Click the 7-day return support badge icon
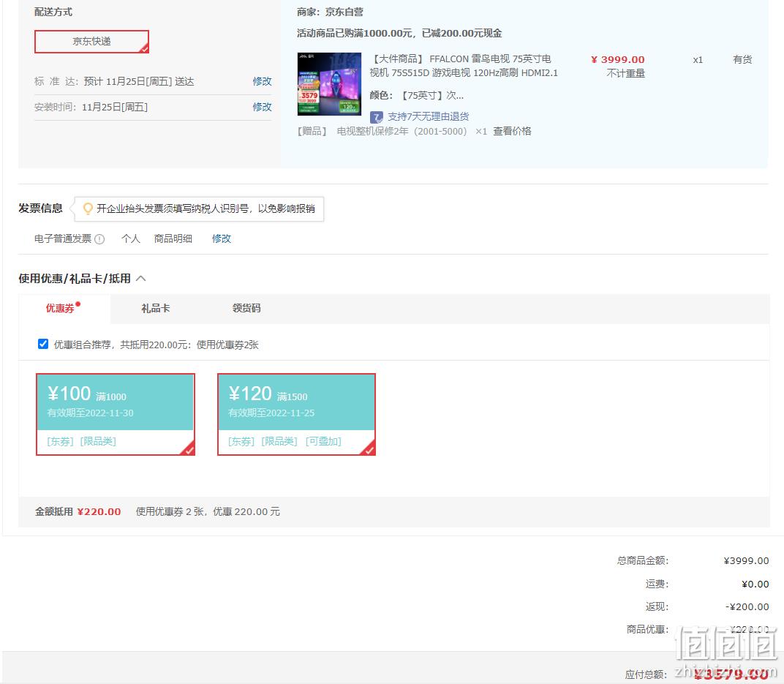This screenshot has width=784, height=684. click(376, 118)
